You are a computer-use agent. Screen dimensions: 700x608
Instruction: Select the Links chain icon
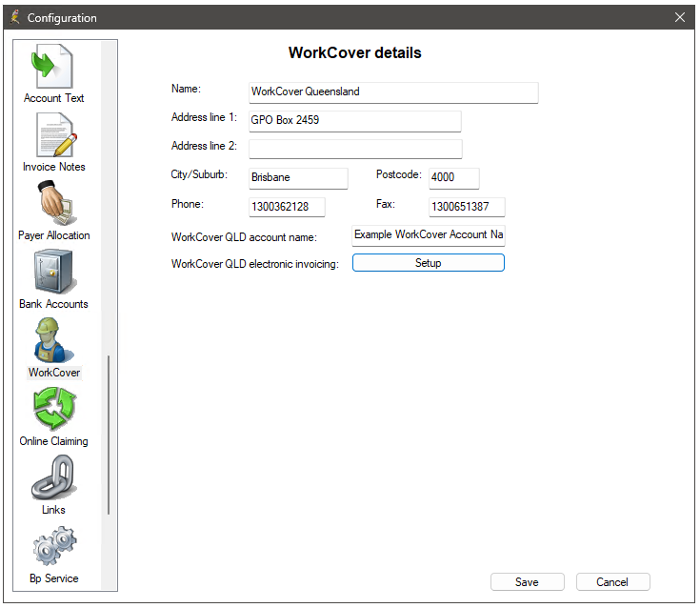coord(54,477)
